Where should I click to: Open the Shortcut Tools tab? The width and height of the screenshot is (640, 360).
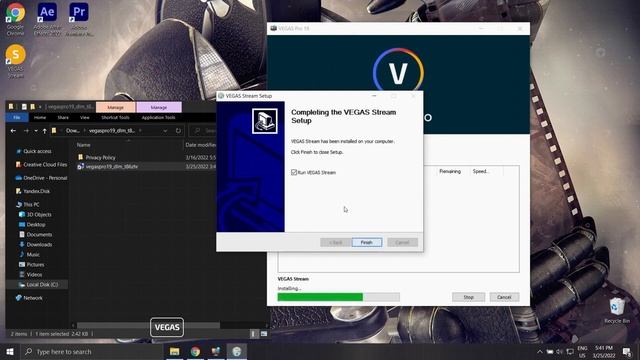(116, 118)
